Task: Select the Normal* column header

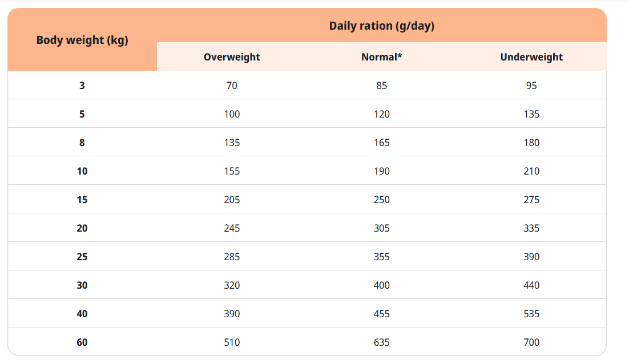Action: pos(381,57)
